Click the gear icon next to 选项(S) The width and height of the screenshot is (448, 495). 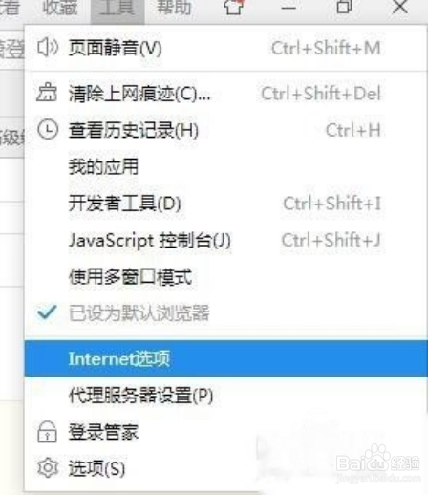48,468
